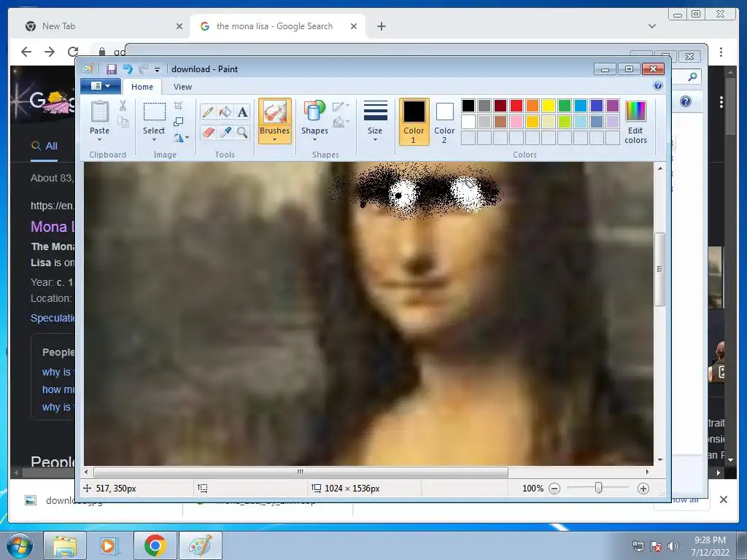Click the Undo arrow in Paint title bar

coord(128,69)
